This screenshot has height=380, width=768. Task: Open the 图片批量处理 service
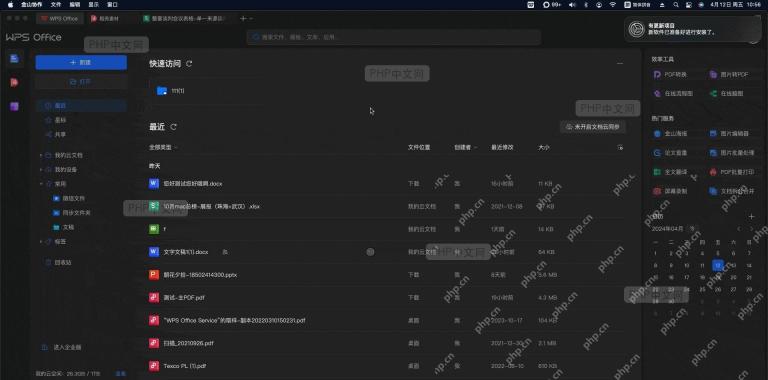coord(732,153)
